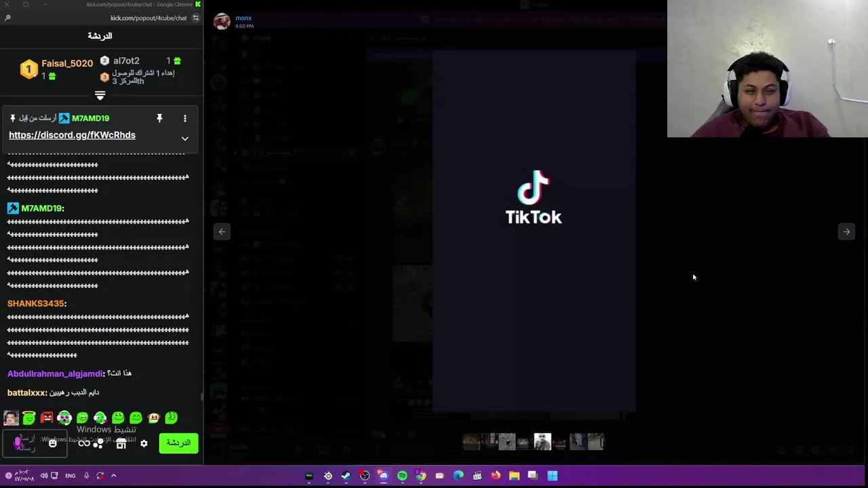The width and height of the screenshot is (868, 488).
Task: Open Google Chrome from the taskbar
Action: click(420, 476)
